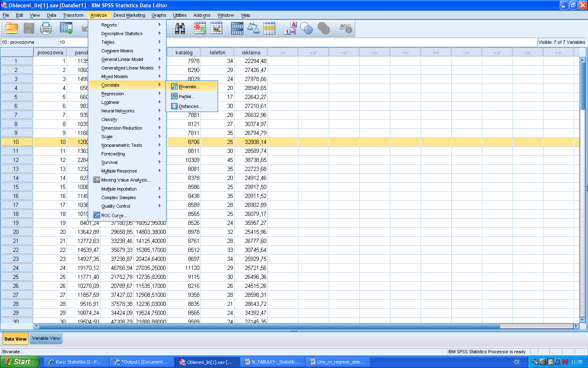Expand the Regression submenu

[x=127, y=94]
